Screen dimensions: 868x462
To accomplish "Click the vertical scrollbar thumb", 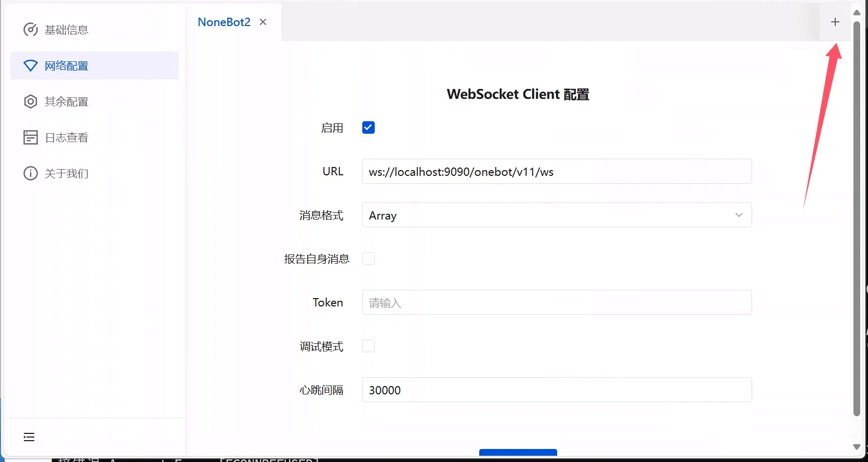I will 857,219.
